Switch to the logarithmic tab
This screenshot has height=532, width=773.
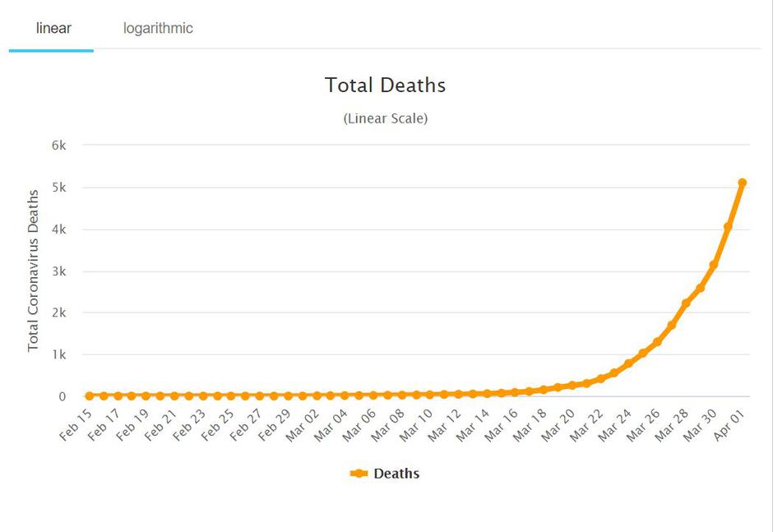[x=157, y=27]
